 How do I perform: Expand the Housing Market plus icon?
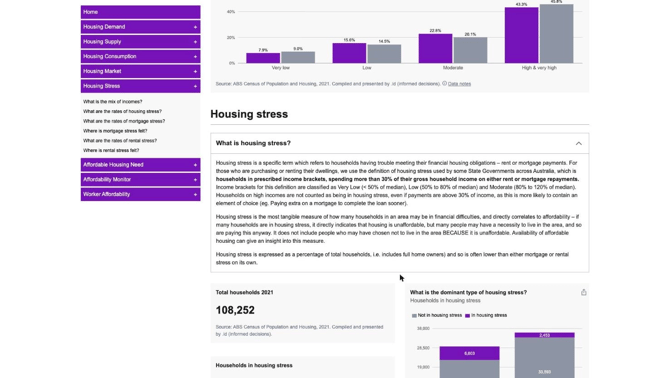click(x=195, y=71)
